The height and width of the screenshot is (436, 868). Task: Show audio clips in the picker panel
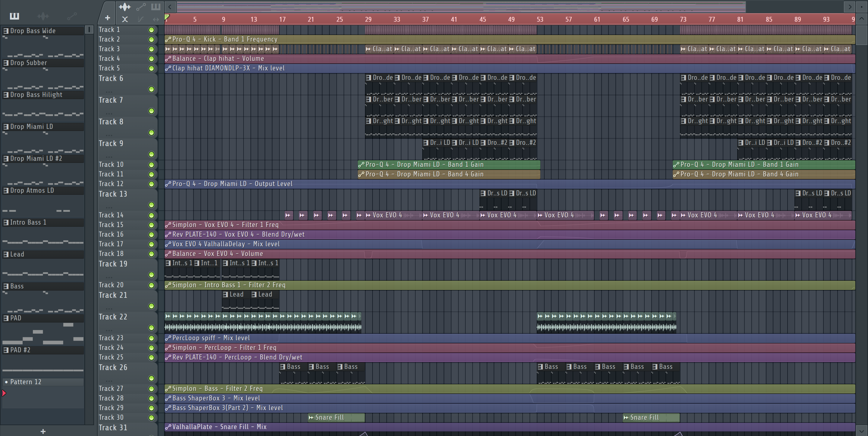43,16
